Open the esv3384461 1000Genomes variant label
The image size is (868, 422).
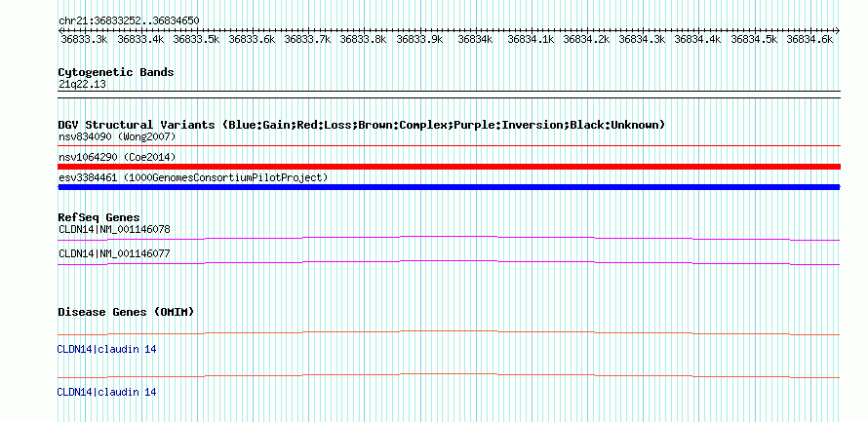coord(193,177)
